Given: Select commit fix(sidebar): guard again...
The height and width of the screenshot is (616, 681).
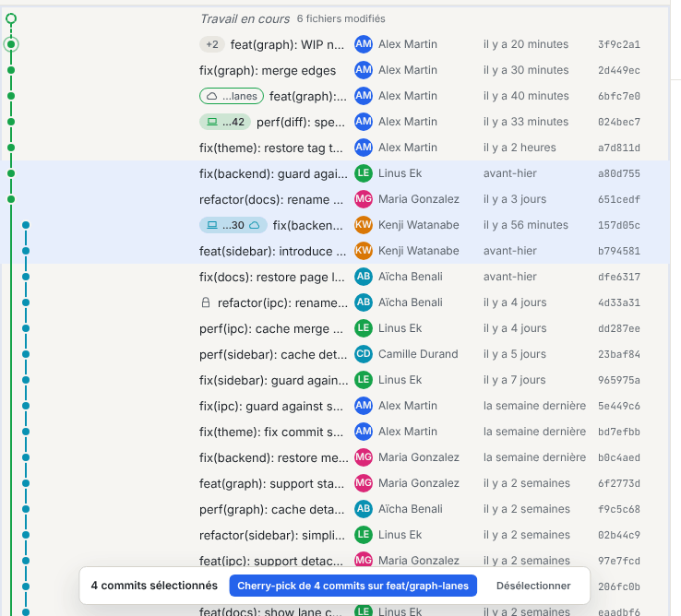Looking at the screenshot, I should (x=274, y=380).
